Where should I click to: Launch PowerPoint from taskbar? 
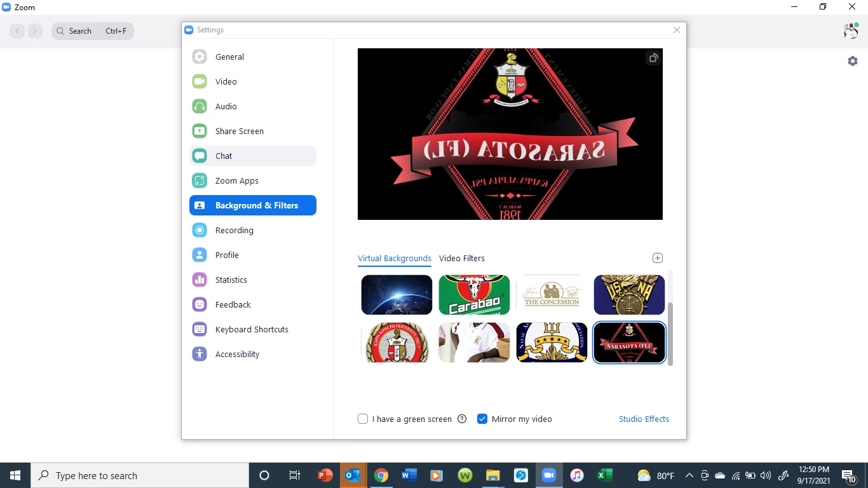point(325,475)
